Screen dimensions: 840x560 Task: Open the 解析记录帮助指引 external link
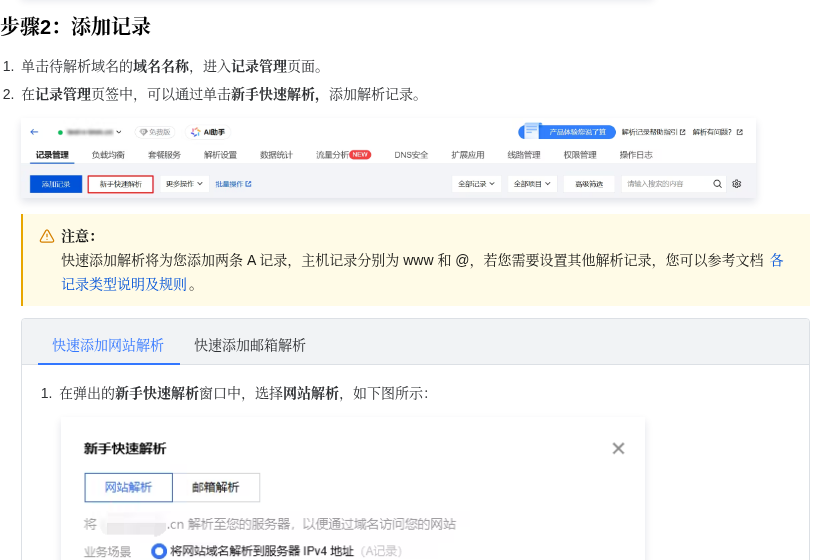click(654, 132)
